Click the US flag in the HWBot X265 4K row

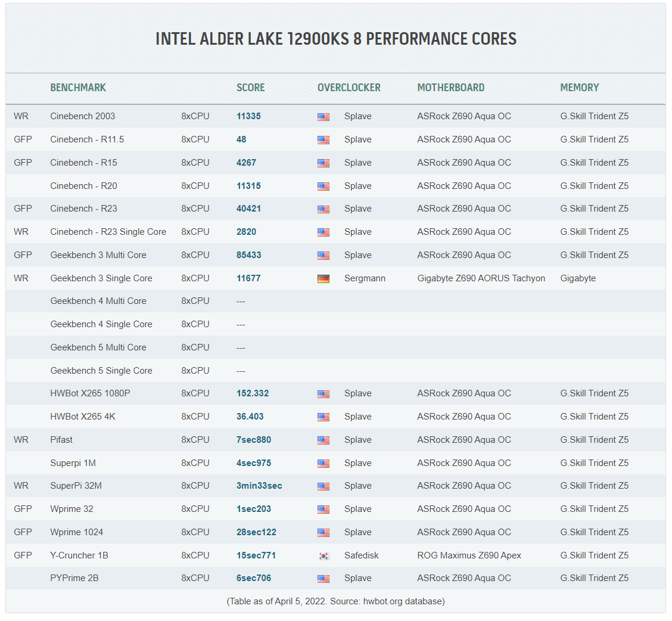323,417
